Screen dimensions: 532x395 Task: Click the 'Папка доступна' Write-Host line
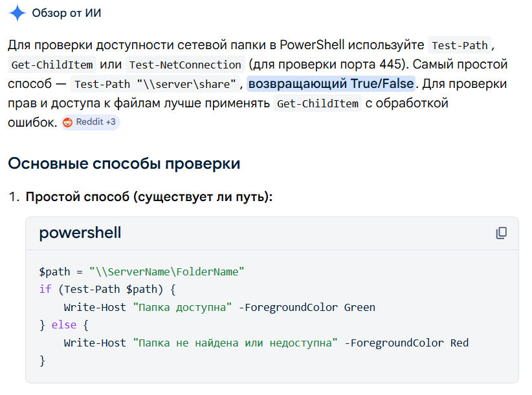219,307
